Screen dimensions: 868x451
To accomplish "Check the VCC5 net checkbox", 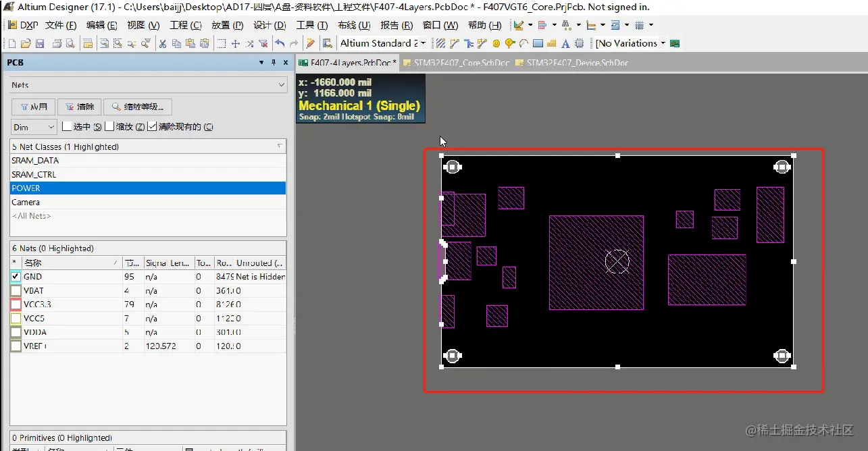I will [16, 318].
